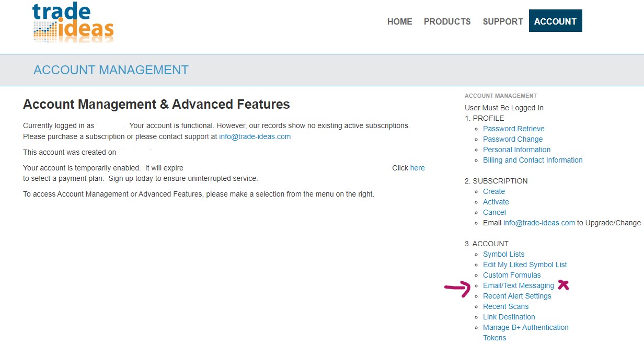Open the Personal Information link
The image size is (644, 344).
click(x=516, y=150)
